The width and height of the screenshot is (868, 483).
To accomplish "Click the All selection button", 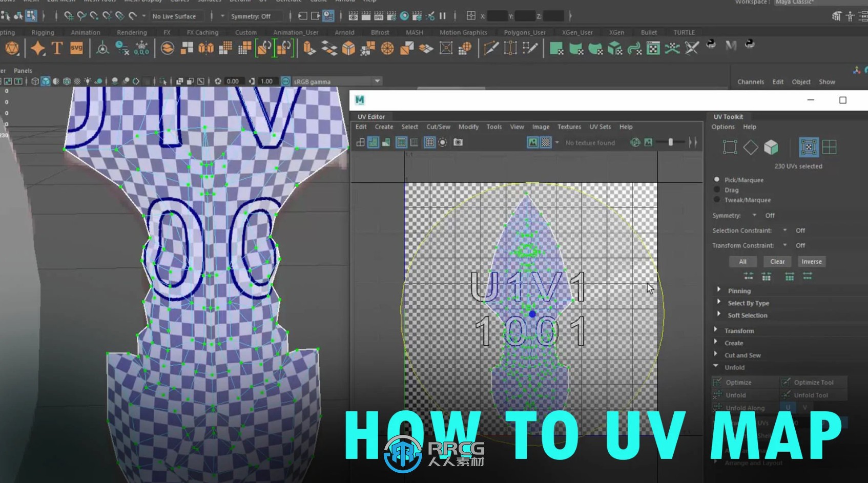I will click(x=742, y=262).
